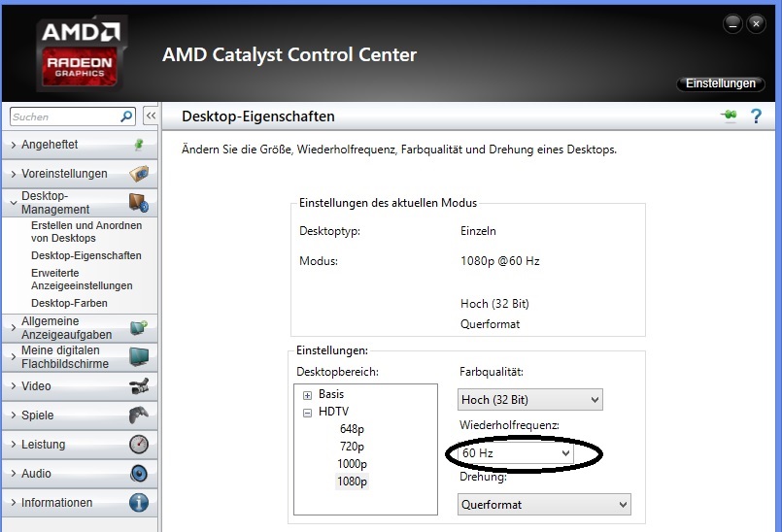
Task: Minimize the Catalyst Control Center window
Action: point(732,23)
